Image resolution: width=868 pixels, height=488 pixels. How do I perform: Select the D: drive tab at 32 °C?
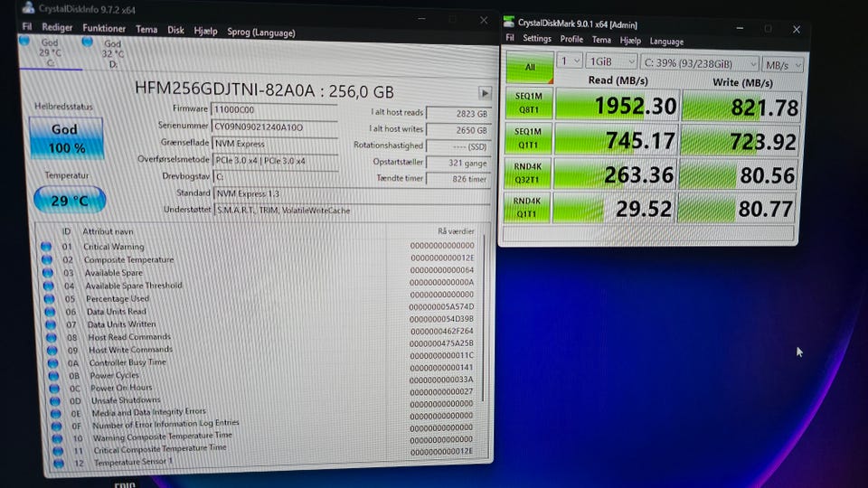(112, 53)
